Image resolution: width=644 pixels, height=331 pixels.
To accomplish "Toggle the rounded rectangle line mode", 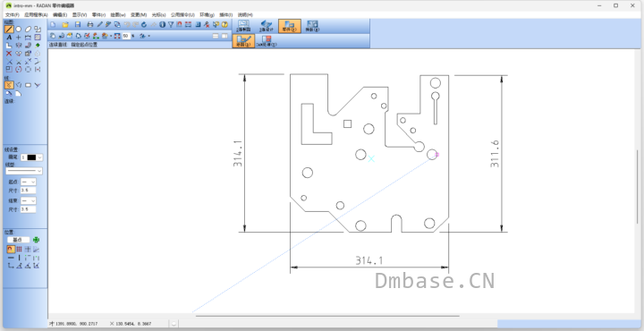I will point(28,85).
